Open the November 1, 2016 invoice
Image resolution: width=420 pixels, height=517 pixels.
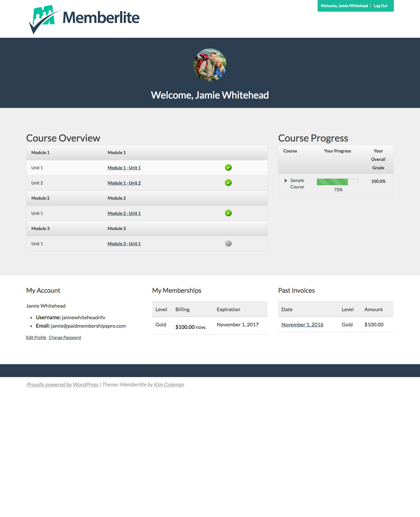302,324
